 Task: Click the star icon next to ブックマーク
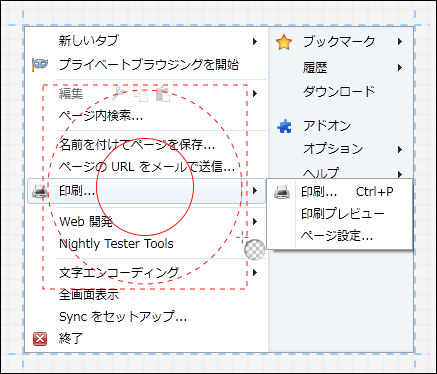284,42
